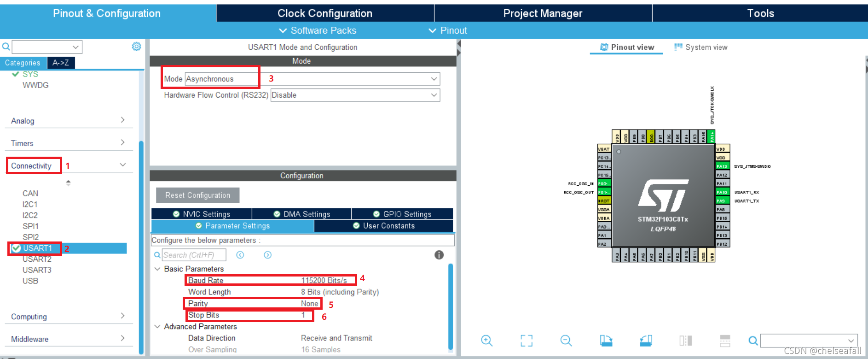
Task: Select WWDG in the category list
Action: click(x=35, y=85)
